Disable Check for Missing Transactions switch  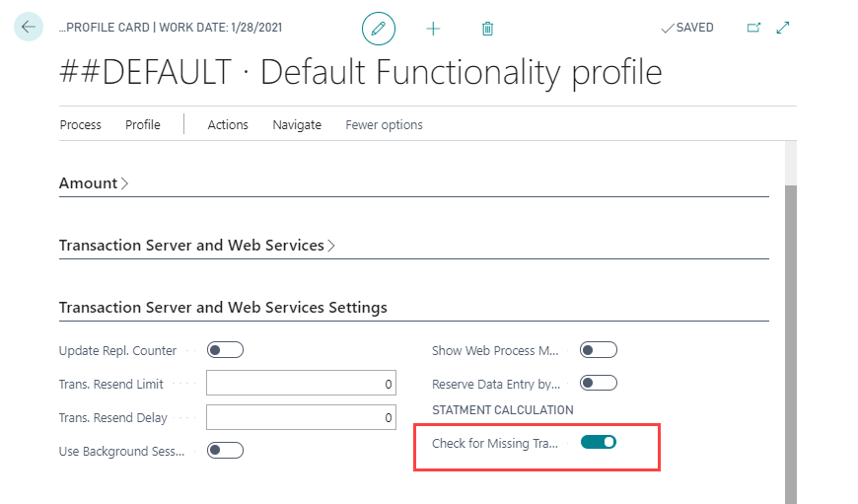pos(599,442)
